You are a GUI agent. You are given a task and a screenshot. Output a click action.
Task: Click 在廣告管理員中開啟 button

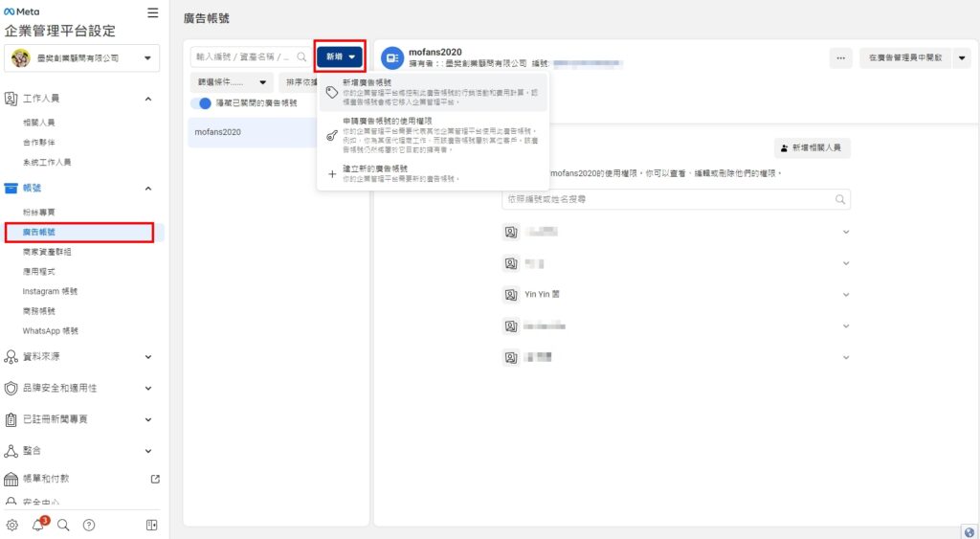pyautogui.click(x=905, y=58)
